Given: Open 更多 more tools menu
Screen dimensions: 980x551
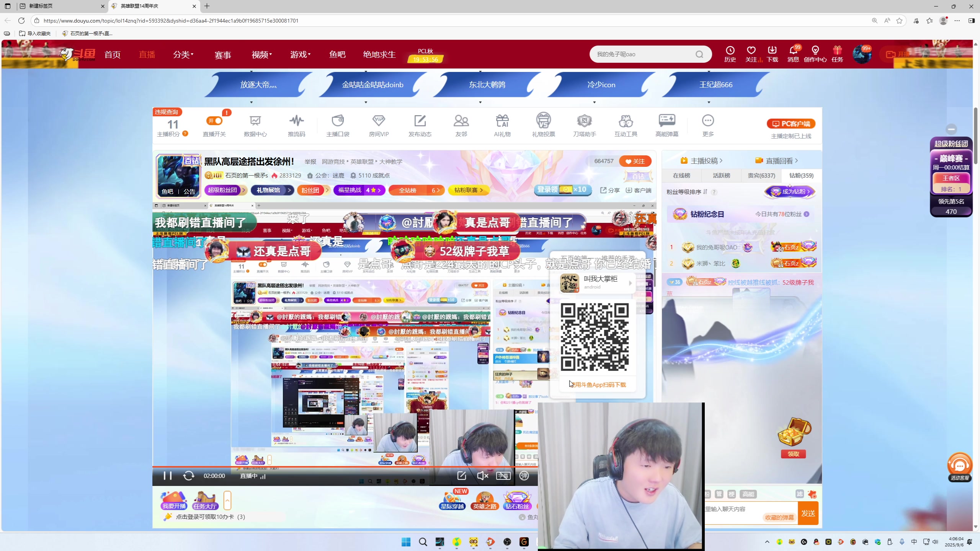Looking at the screenshot, I should click(x=708, y=125).
